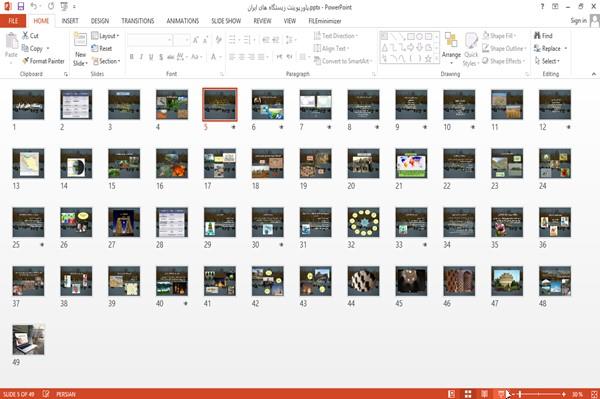Click the Copy button

[36, 48]
